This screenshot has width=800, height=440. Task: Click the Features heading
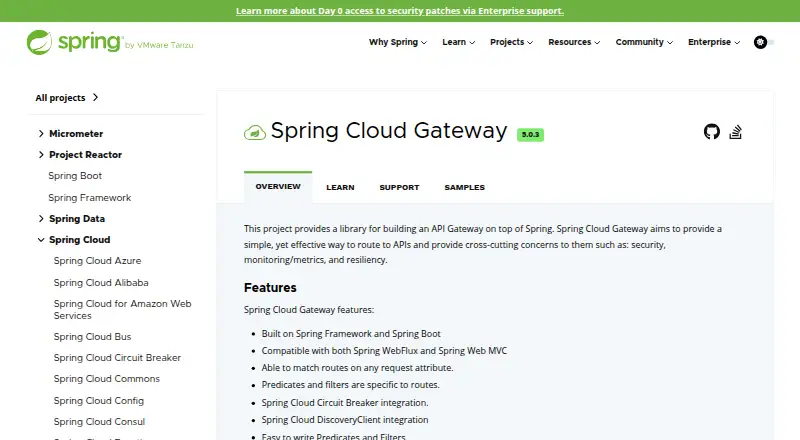270,287
